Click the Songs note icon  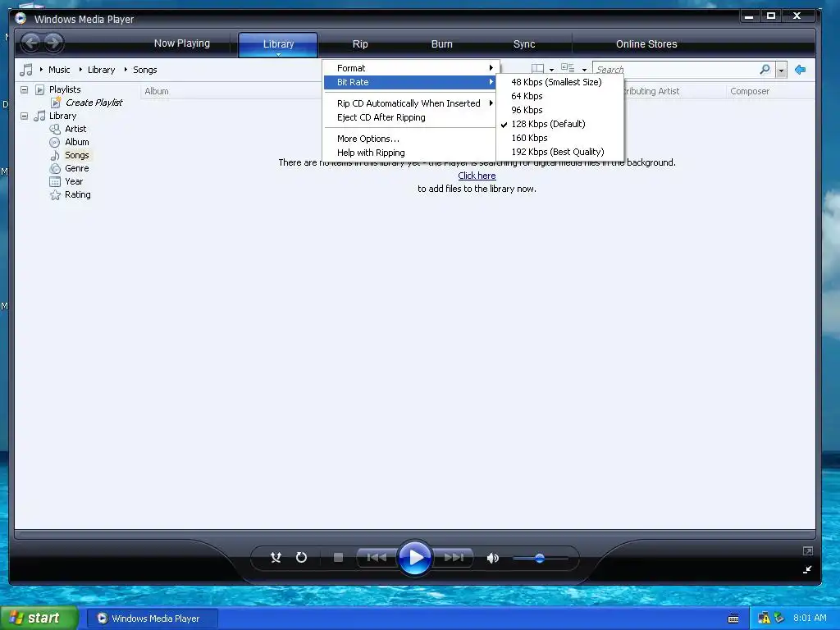coord(55,155)
